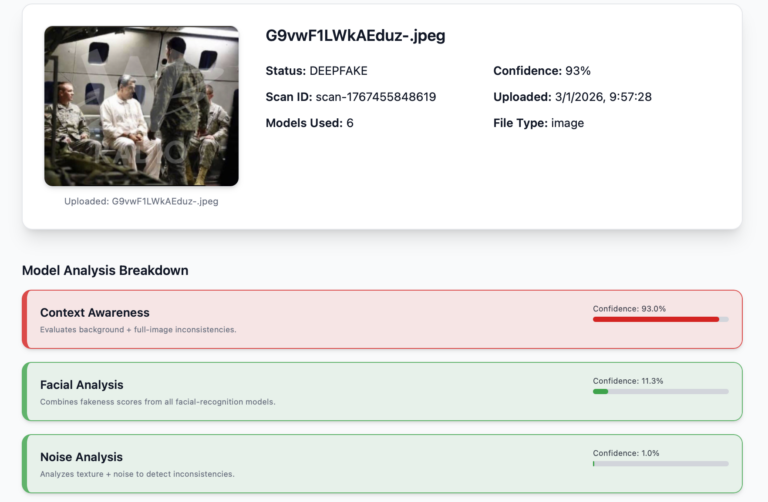Viewport: 768px width, 502px height.
Task: Click the Noise Analysis confidence bar
Action: [660, 463]
